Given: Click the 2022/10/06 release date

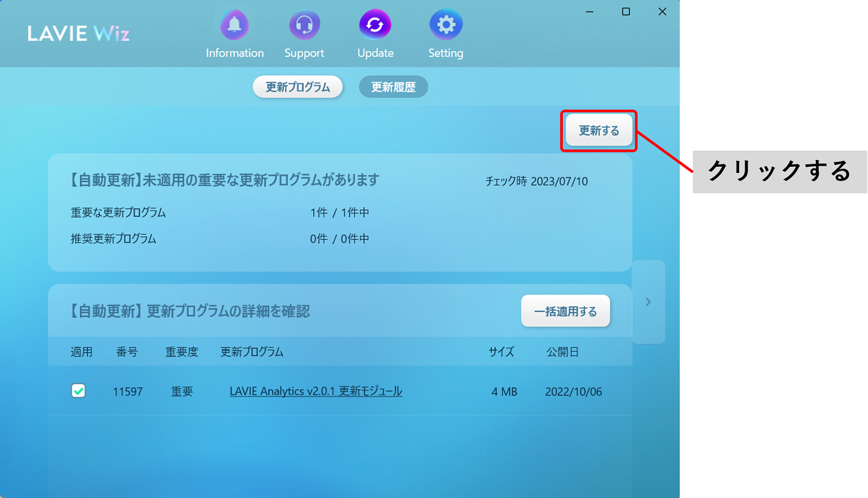Looking at the screenshot, I should coord(573,392).
